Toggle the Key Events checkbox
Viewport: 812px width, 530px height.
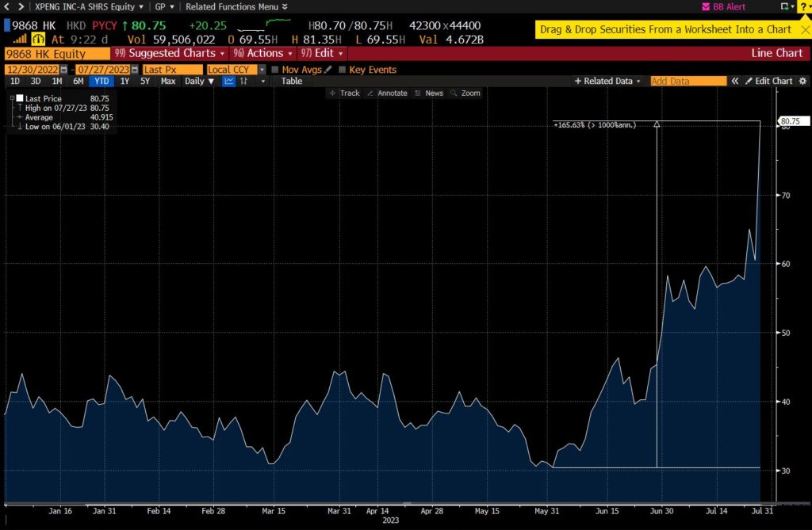[342, 70]
